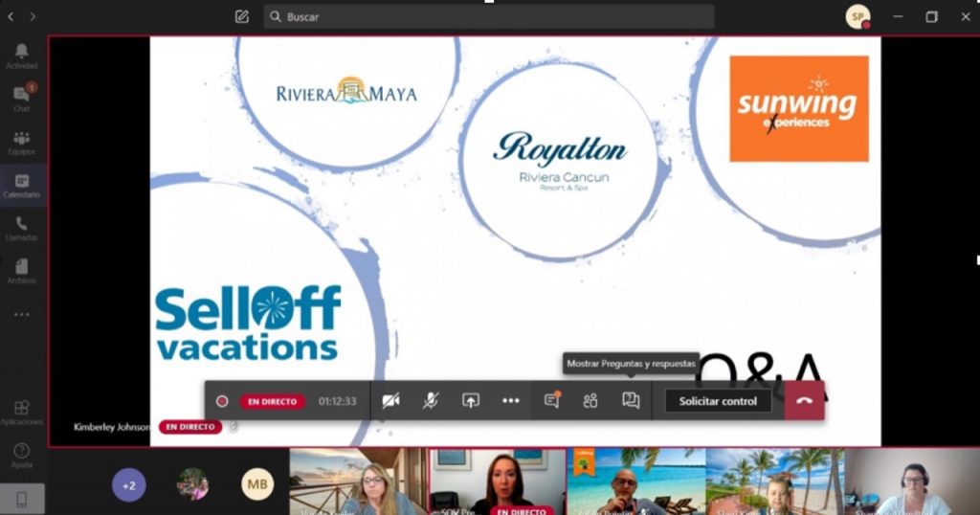Open the SP profile avatar menu

point(857,17)
